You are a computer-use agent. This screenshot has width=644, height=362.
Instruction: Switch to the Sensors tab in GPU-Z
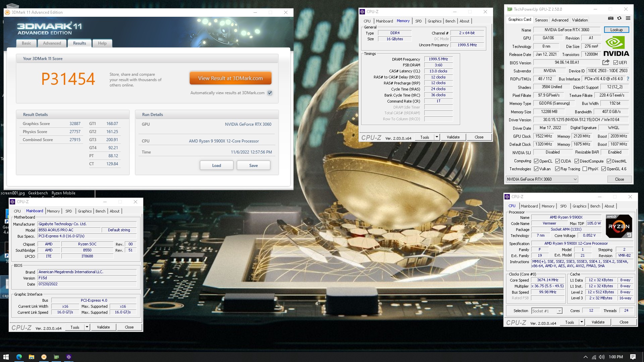(541, 20)
